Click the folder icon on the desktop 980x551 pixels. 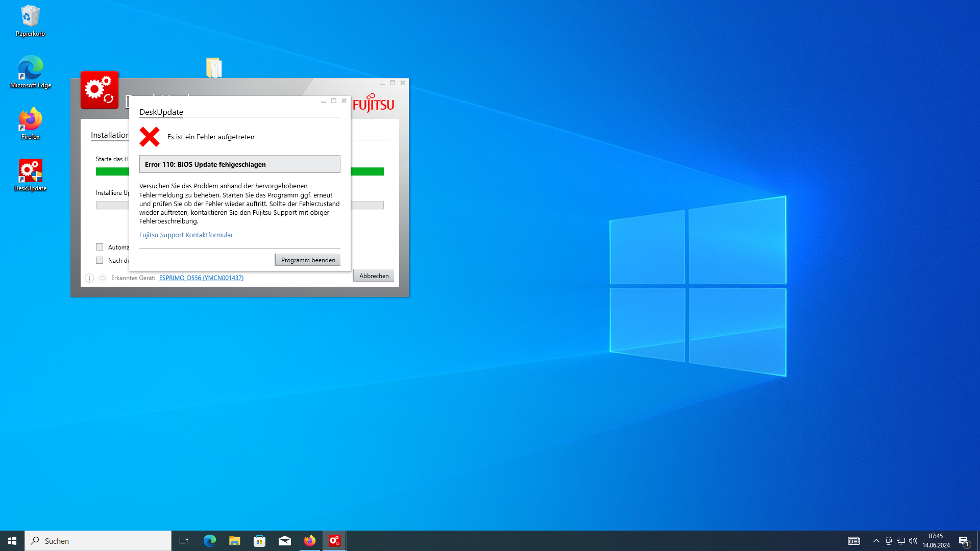(x=214, y=68)
